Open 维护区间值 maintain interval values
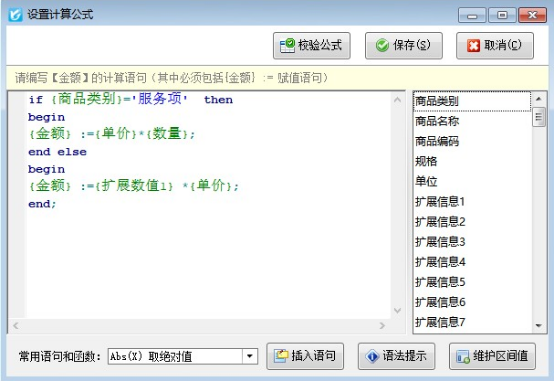The height and width of the screenshot is (381, 554). point(492,356)
